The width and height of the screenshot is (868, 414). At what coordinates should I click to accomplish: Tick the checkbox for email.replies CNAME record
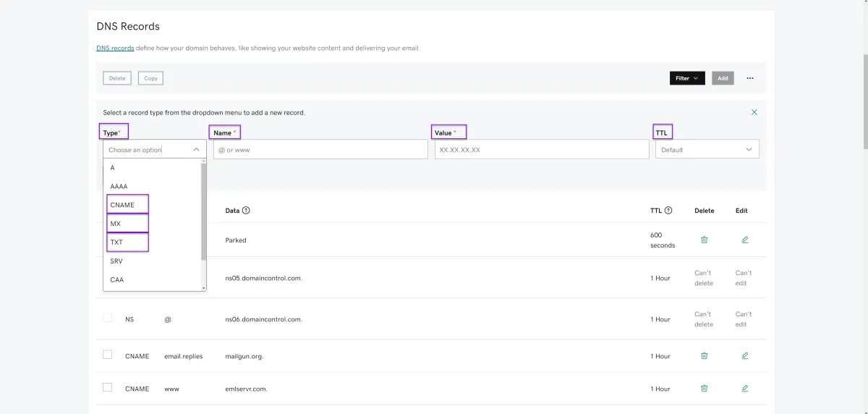point(107,355)
